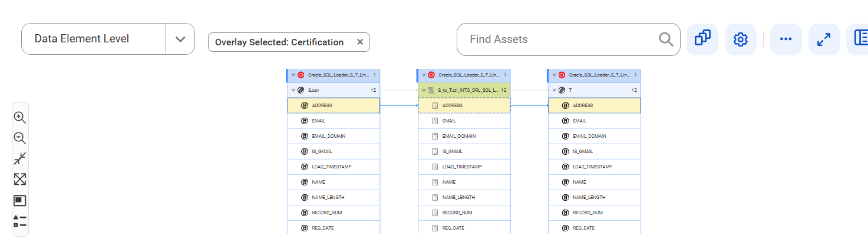
Task: Select RECORD_NUM in the S.csv node
Action: 334,213
